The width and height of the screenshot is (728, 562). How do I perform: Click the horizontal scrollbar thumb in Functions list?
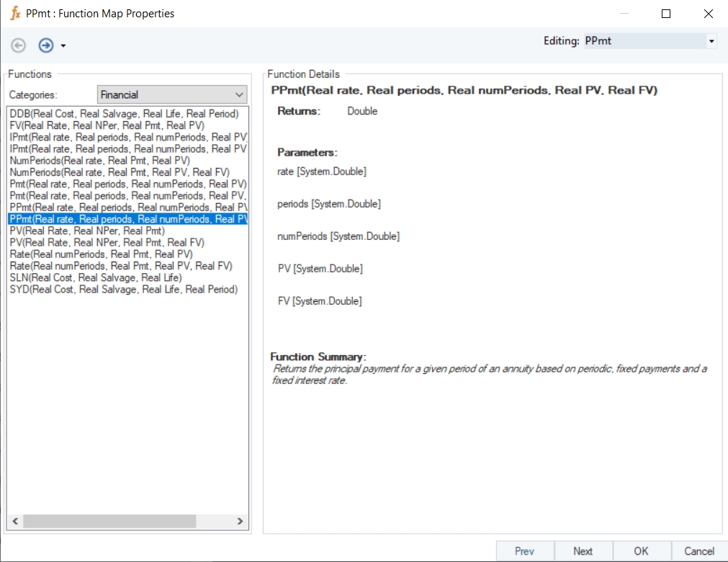tap(109, 521)
